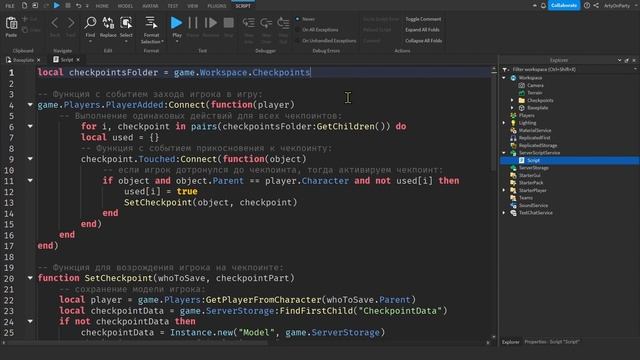Click the small blue play icon in title bar
The image size is (640, 360).
[57, 6]
